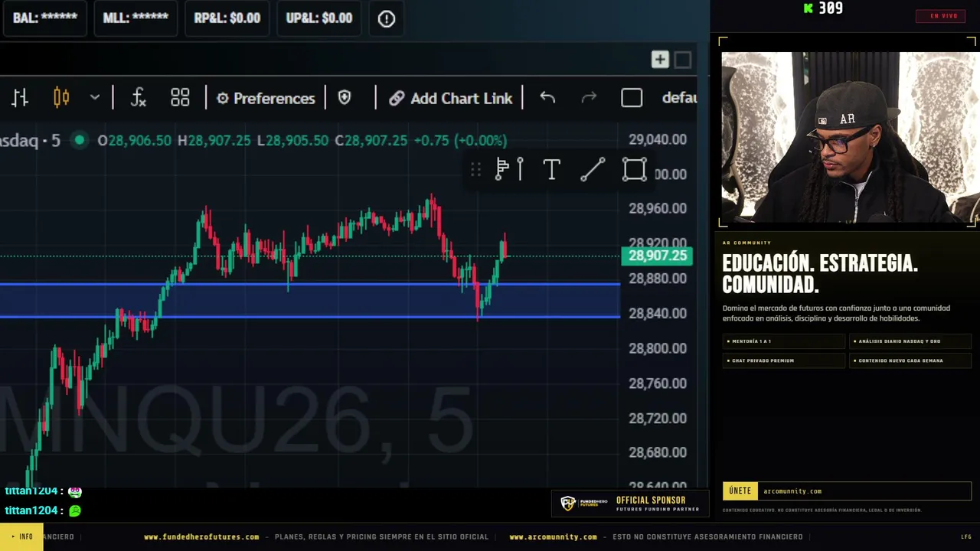
Task: Expand the chart type dropdown arrow
Action: click(x=95, y=98)
